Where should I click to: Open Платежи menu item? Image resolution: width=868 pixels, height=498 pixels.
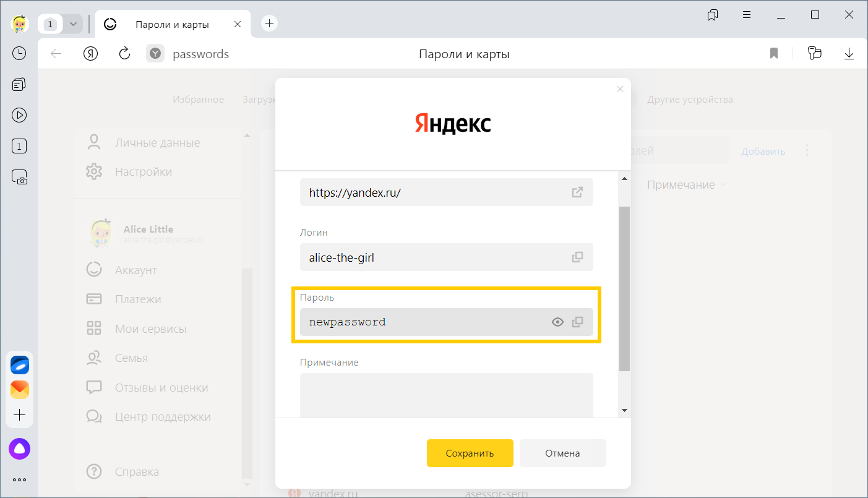pos(138,299)
